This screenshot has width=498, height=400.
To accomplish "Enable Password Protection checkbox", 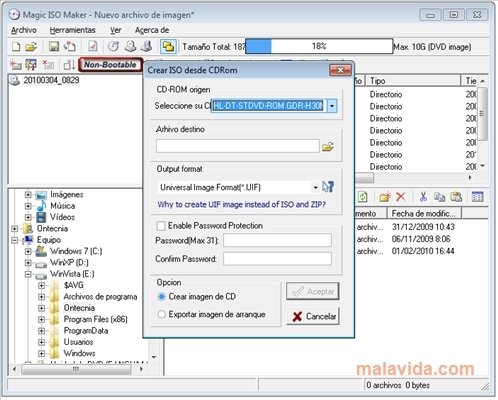I will [161, 226].
